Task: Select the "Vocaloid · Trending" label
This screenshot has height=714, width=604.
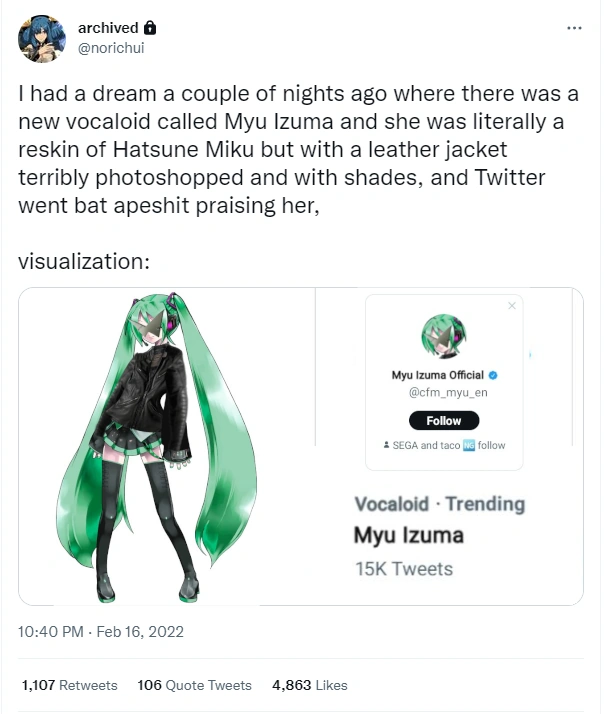Action: 439,504
